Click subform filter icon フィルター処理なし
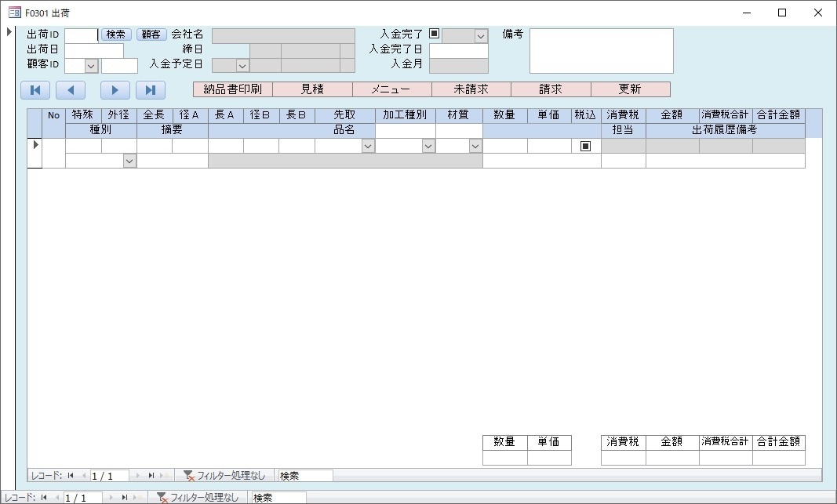This screenshot has height=504, width=837. pyautogui.click(x=188, y=476)
